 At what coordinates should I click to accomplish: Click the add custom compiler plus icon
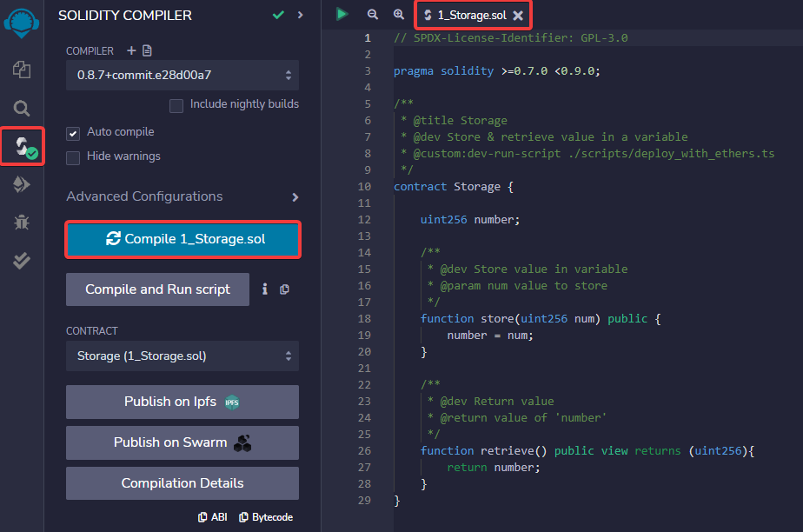[x=131, y=51]
